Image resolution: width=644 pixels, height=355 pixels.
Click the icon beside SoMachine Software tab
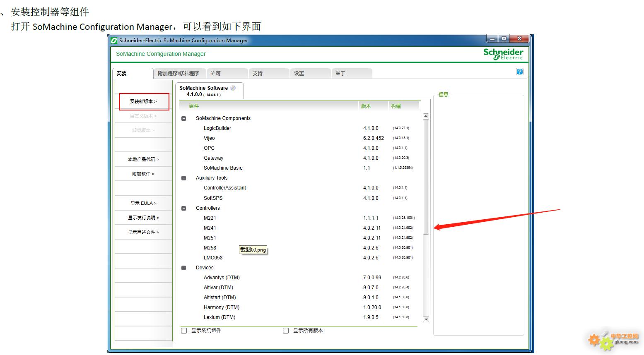pyautogui.click(x=233, y=88)
